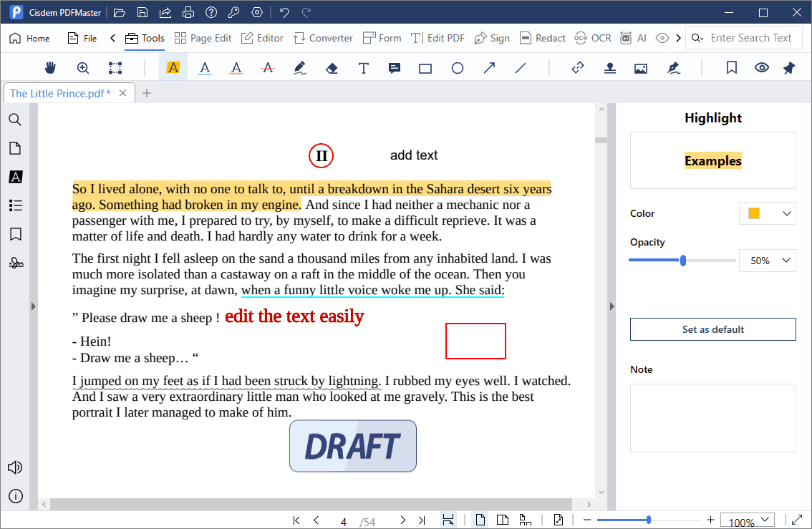Focus the Enter Search Text field
Viewport: 812px width, 529px height.
(x=750, y=39)
